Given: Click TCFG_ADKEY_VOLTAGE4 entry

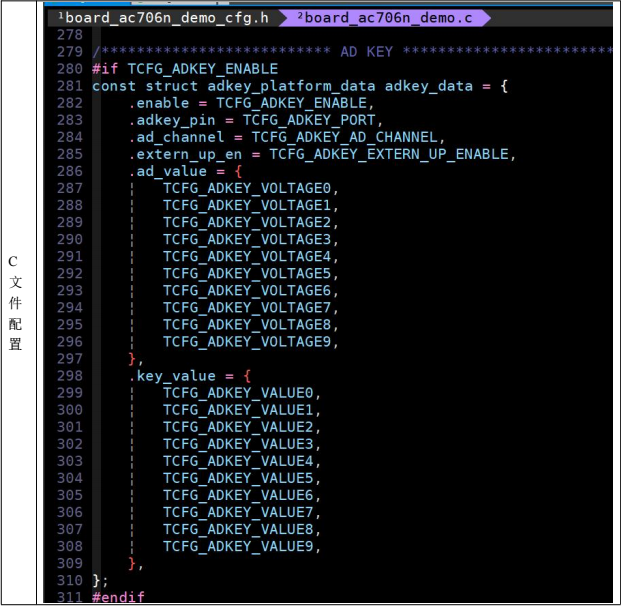Looking at the screenshot, I should 247,257.
